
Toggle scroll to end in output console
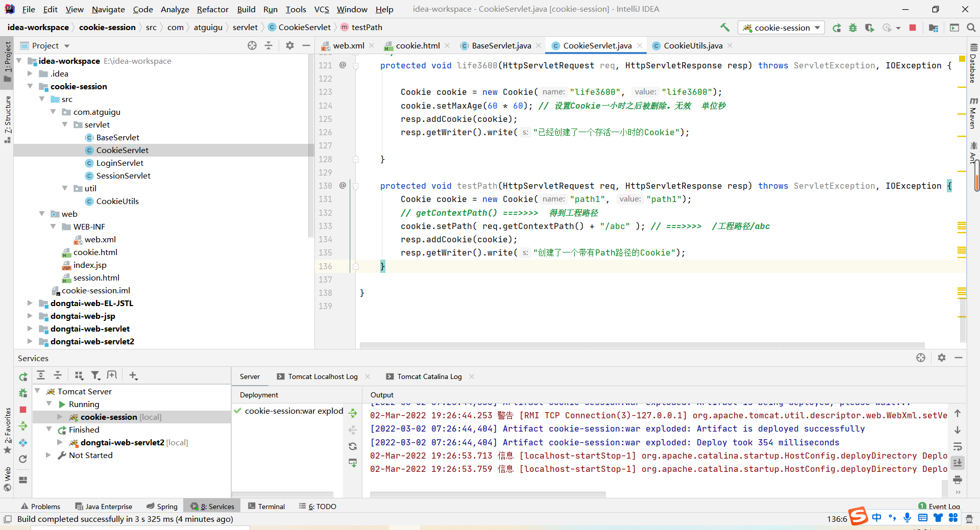pos(958,463)
